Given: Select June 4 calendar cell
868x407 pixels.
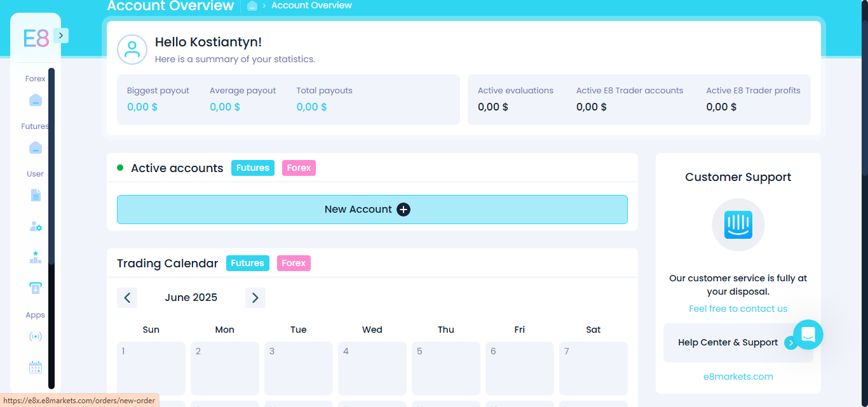Looking at the screenshot, I should (x=372, y=369).
